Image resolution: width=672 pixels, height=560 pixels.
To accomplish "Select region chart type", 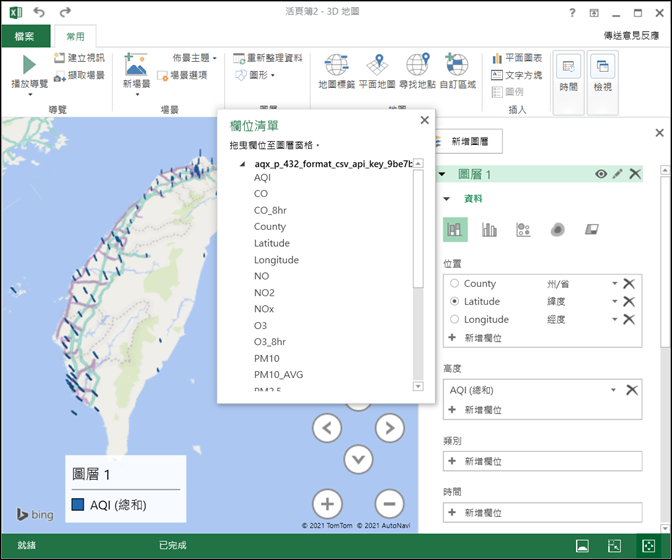I will tap(592, 230).
